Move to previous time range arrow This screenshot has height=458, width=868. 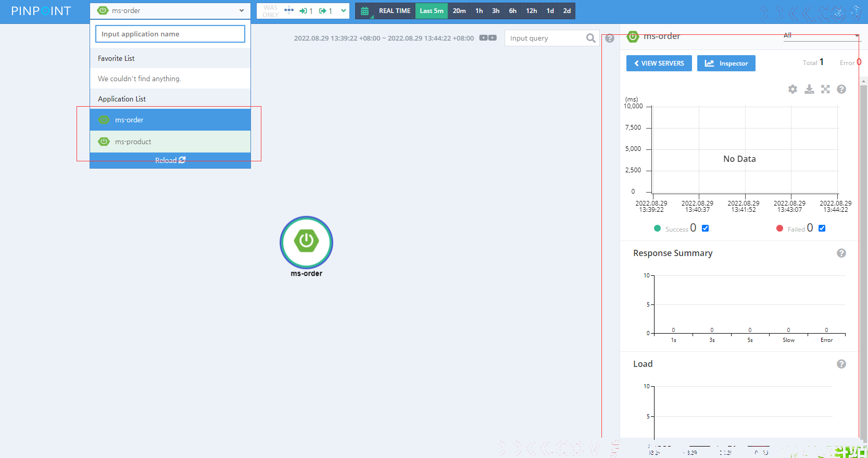tap(483, 38)
